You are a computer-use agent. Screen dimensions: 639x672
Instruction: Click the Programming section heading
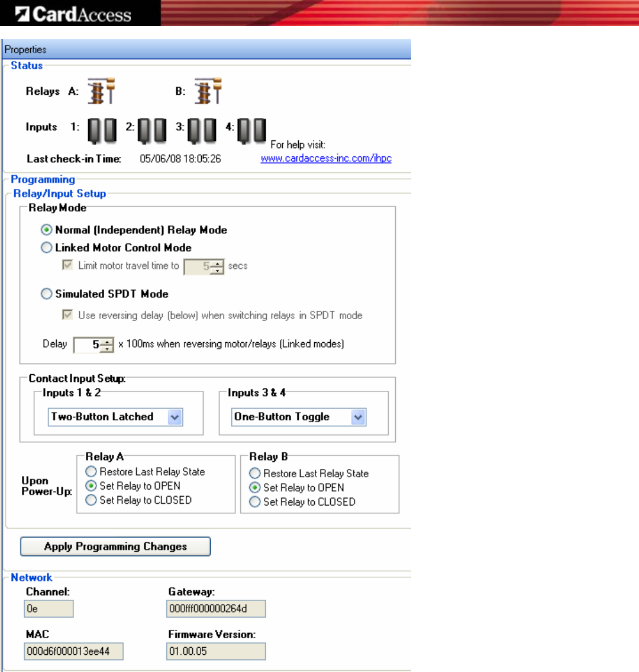43,179
